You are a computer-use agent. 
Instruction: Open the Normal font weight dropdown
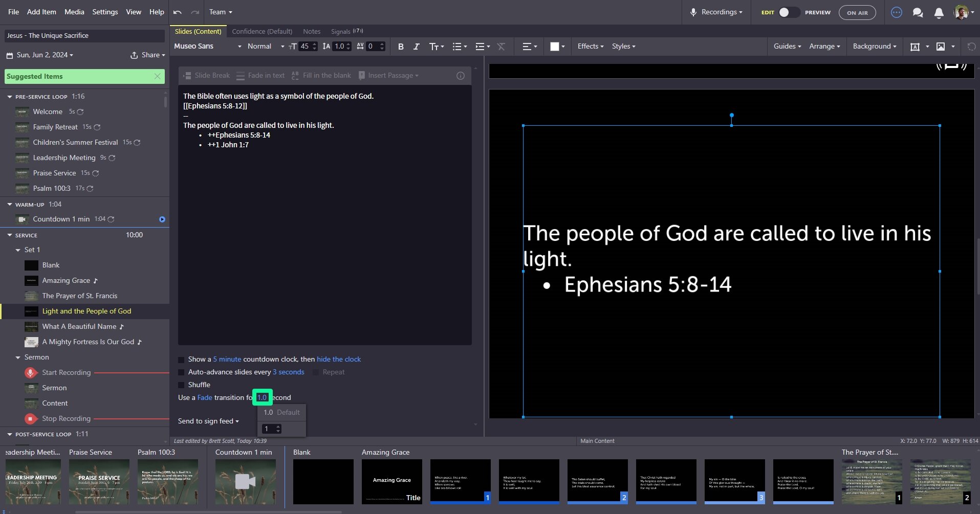[x=266, y=47]
